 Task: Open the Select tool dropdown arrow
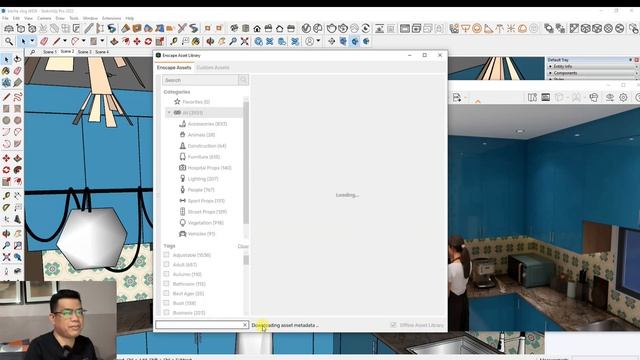point(32,41)
